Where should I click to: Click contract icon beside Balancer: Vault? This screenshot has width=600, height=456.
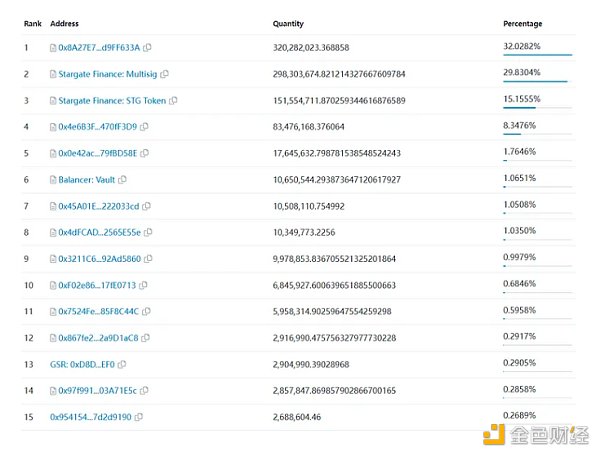coord(53,180)
